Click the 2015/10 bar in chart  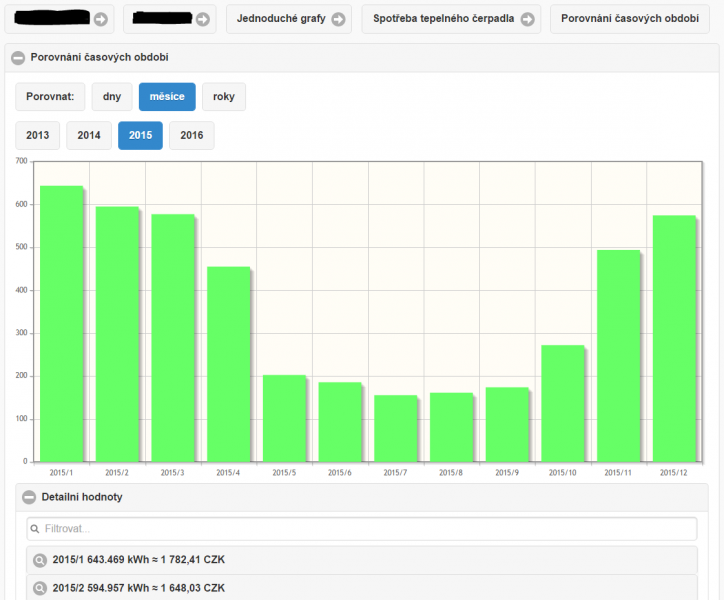[563, 404]
